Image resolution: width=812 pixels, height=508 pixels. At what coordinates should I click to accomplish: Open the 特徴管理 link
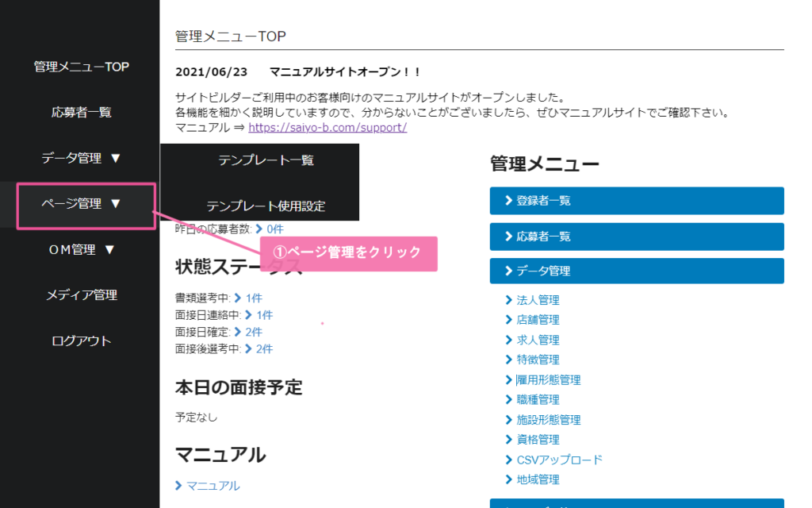coord(538,360)
